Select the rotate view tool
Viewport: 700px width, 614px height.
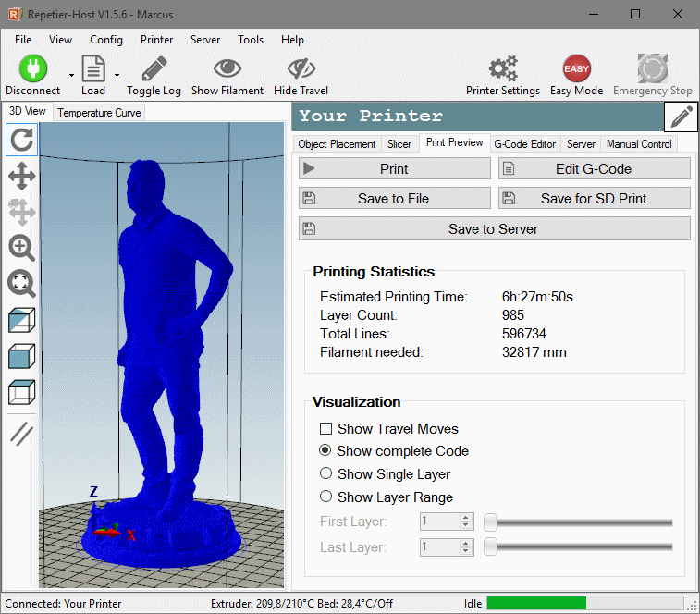22,140
